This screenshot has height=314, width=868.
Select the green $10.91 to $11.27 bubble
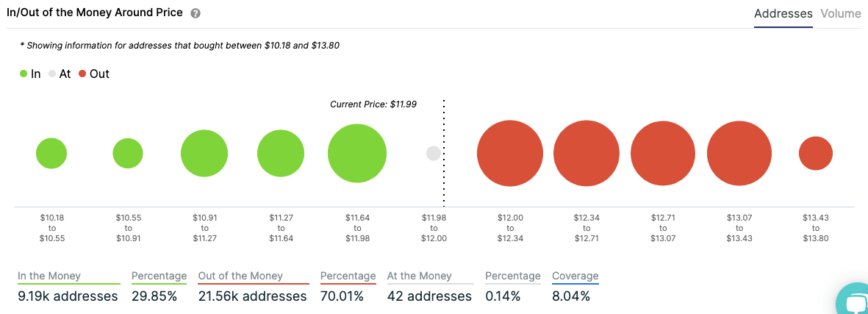pyautogui.click(x=204, y=154)
